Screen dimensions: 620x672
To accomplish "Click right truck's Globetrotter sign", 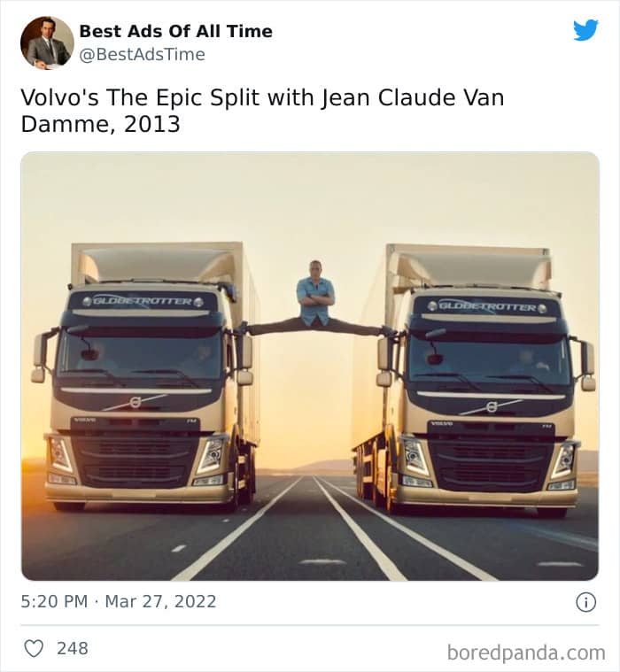I will tap(487, 306).
